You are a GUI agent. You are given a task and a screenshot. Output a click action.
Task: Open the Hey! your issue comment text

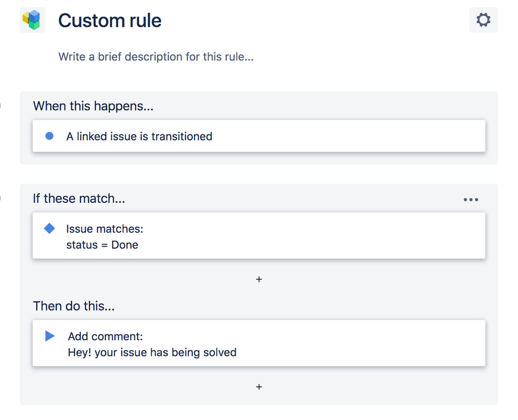[x=152, y=353]
